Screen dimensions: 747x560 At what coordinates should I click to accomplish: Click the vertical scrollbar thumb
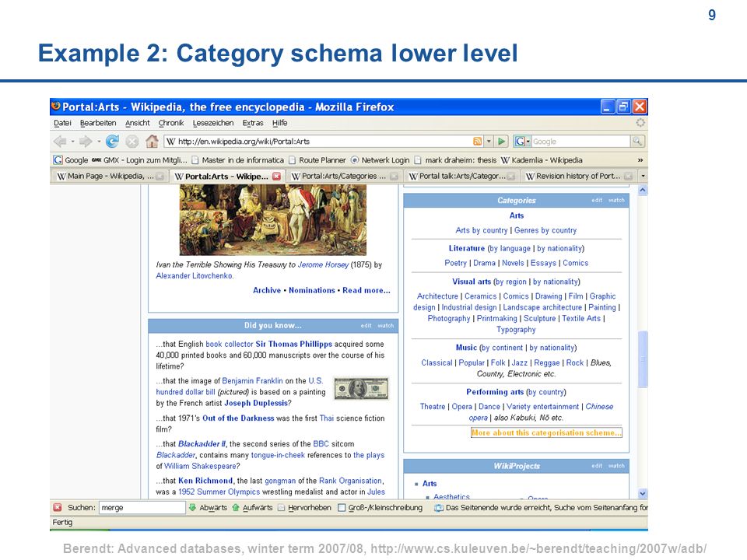(x=643, y=359)
